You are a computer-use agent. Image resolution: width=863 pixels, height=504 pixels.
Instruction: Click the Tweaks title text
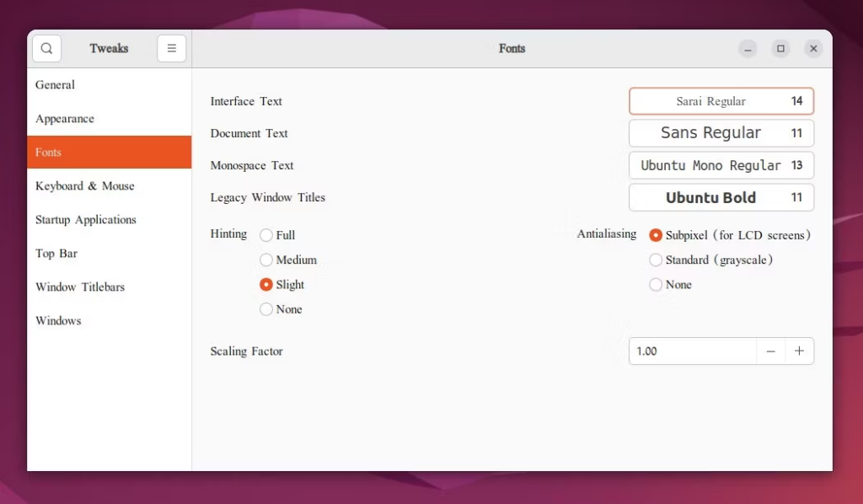click(x=109, y=48)
